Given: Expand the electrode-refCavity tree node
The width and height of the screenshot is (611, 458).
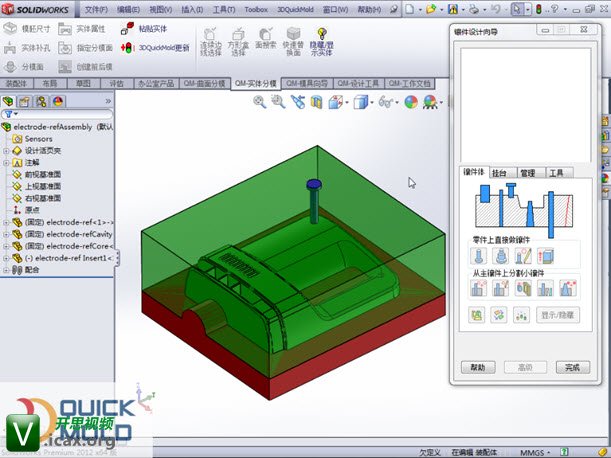Looking at the screenshot, I should [6, 234].
